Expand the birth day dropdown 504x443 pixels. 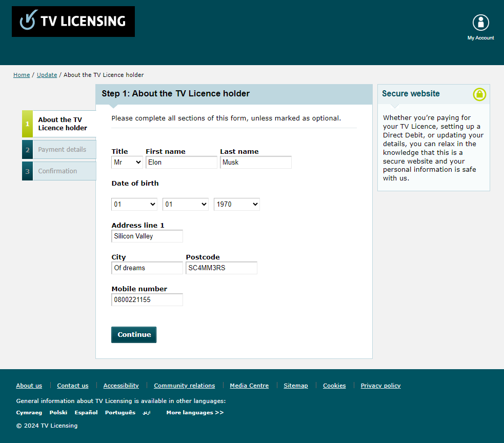[x=134, y=205]
